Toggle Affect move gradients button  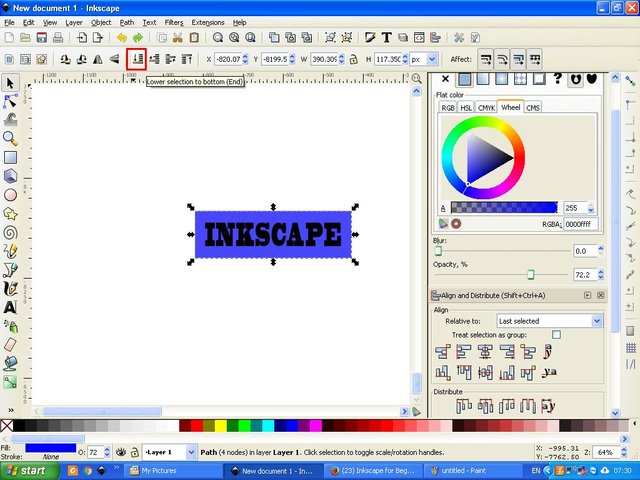tap(518, 60)
